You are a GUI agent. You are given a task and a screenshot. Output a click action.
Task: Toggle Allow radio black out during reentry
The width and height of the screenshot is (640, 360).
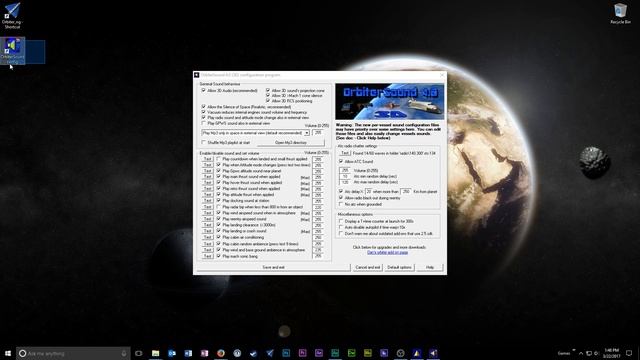(341, 198)
